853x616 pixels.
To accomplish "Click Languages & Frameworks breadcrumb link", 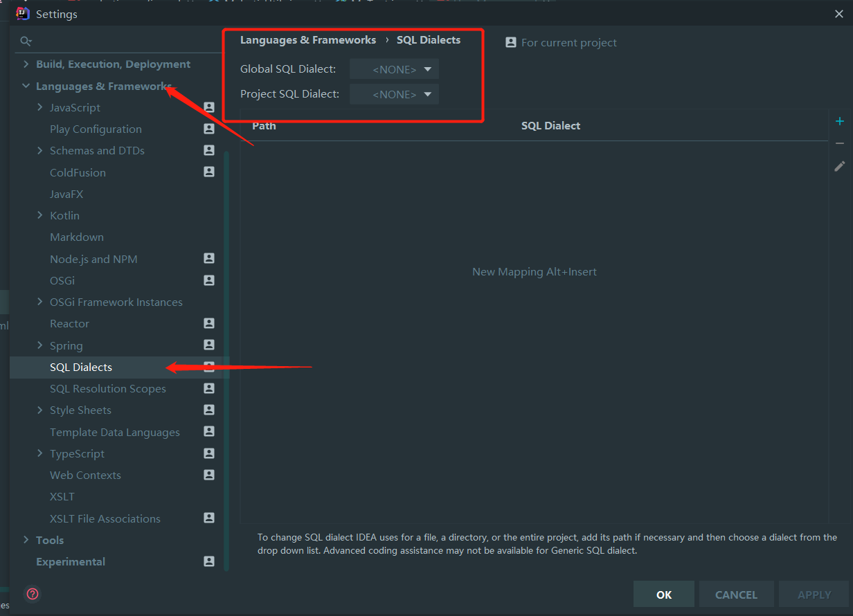I will (308, 40).
